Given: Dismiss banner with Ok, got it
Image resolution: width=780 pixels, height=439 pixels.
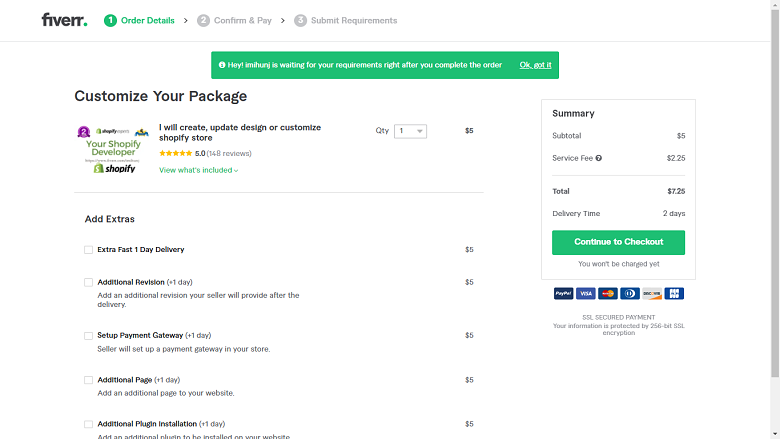Looking at the screenshot, I should pos(535,65).
